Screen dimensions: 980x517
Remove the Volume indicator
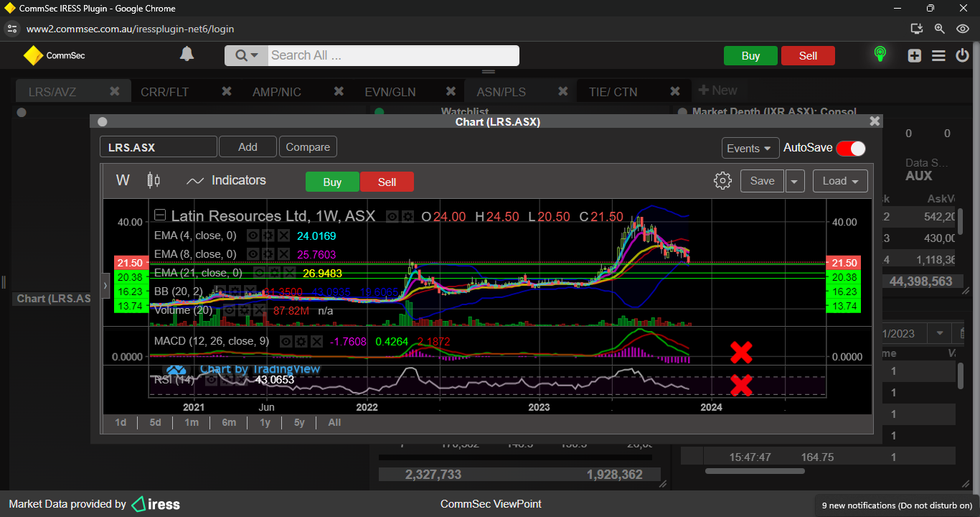[260, 310]
